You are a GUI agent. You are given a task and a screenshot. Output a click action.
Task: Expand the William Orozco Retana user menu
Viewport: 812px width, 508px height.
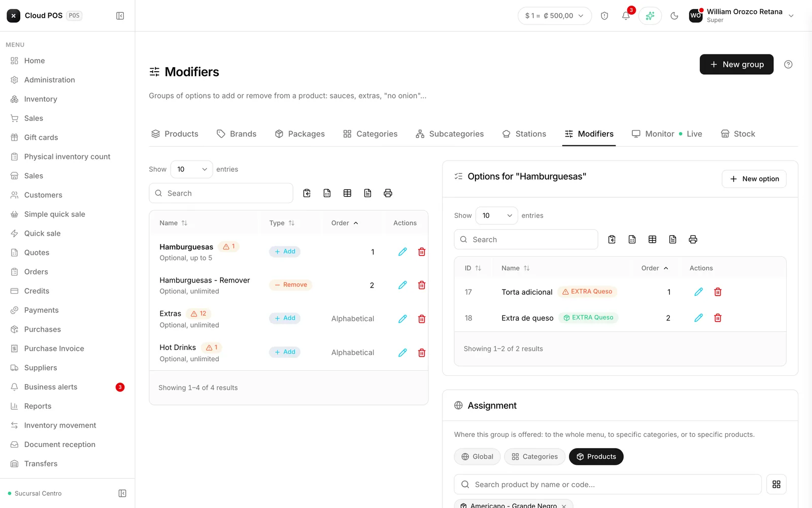coord(741,16)
